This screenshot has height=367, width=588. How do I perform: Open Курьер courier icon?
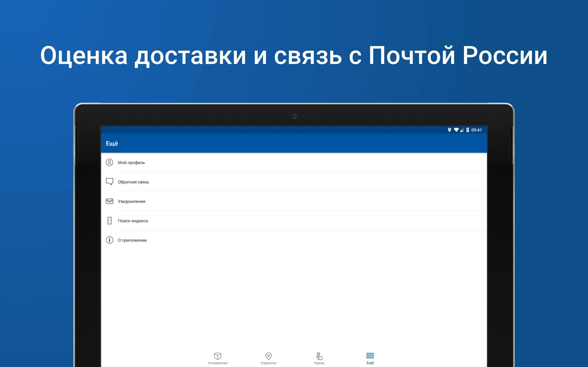(x=319, y=356)
